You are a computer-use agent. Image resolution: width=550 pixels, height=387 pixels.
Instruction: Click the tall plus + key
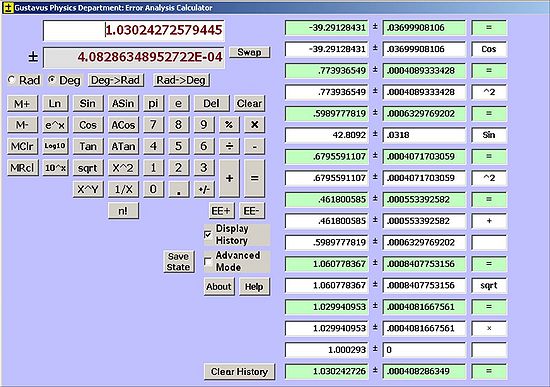[x=229, y=179]
